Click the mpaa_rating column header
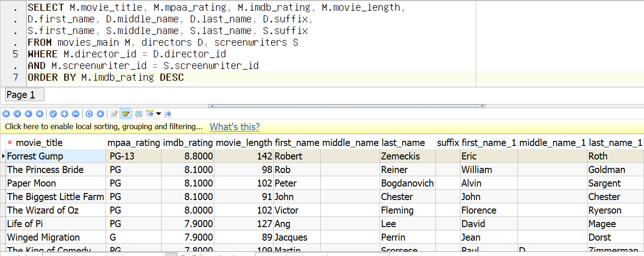This screenshot has height=256, width=644. [134, 143]
